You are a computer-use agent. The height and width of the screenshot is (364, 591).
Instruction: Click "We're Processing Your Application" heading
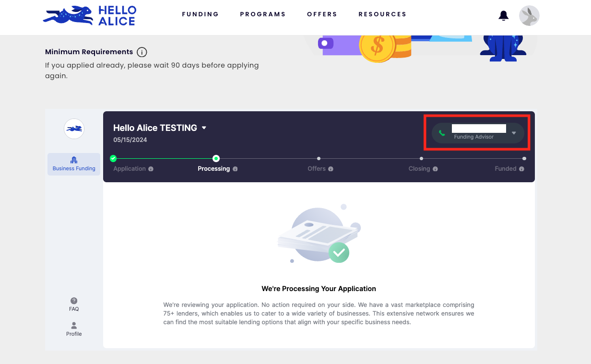(319, 289)
